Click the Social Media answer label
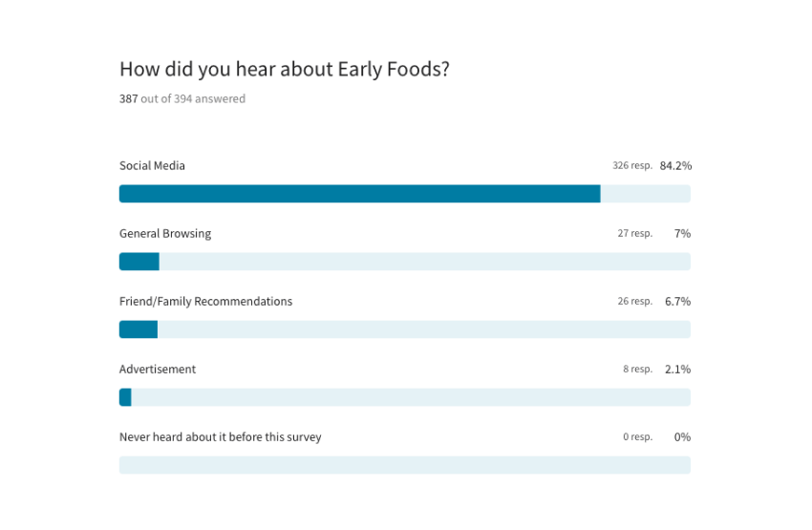812x530 pixels. (152, 165)
